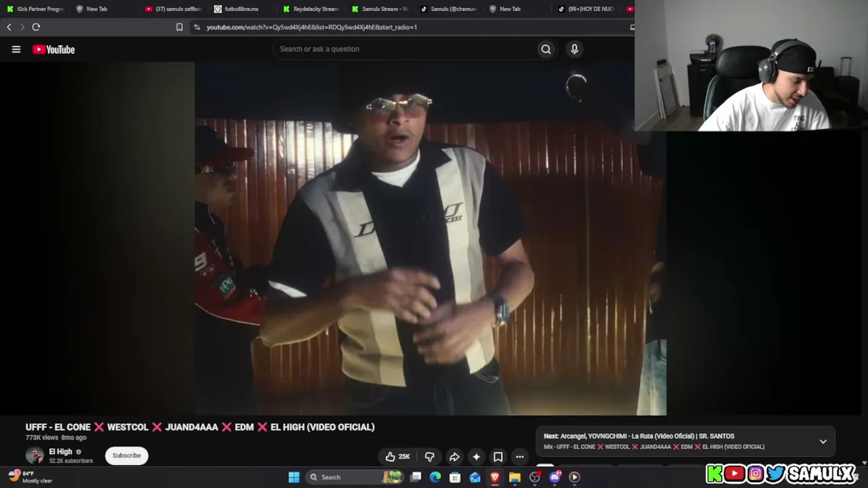Click the browser address bar URL

pos(312,27)
